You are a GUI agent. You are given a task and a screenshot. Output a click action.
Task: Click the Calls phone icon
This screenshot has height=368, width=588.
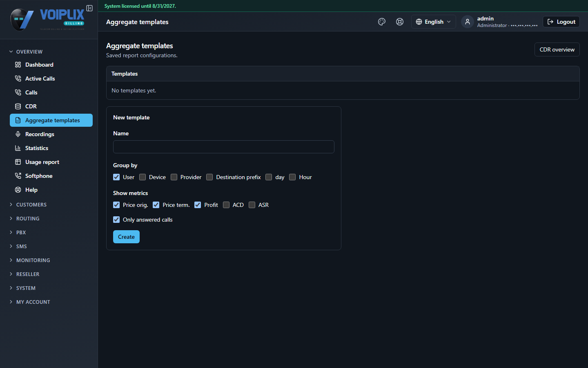(18, 92)
